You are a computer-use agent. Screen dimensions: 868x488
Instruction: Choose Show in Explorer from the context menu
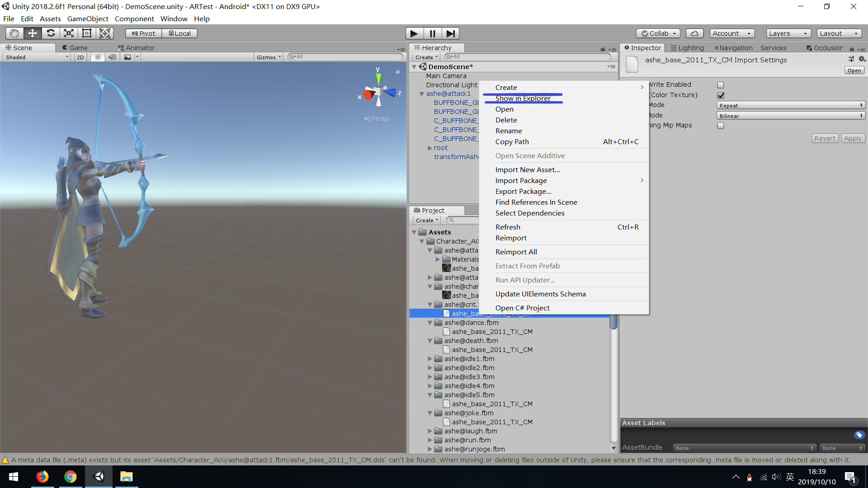[x=523, y=98]
